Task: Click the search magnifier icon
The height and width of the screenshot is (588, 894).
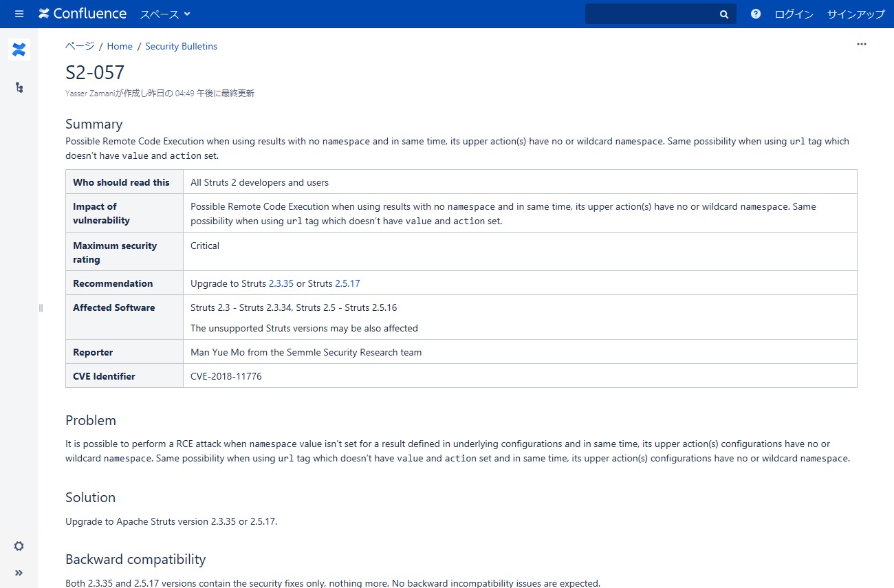Action: point(723,14)
